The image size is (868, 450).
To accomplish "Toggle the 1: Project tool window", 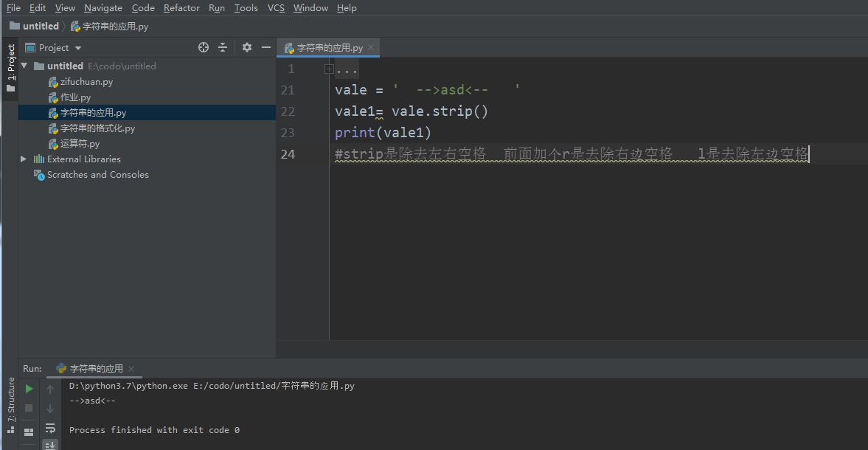I will pos(10,68).
